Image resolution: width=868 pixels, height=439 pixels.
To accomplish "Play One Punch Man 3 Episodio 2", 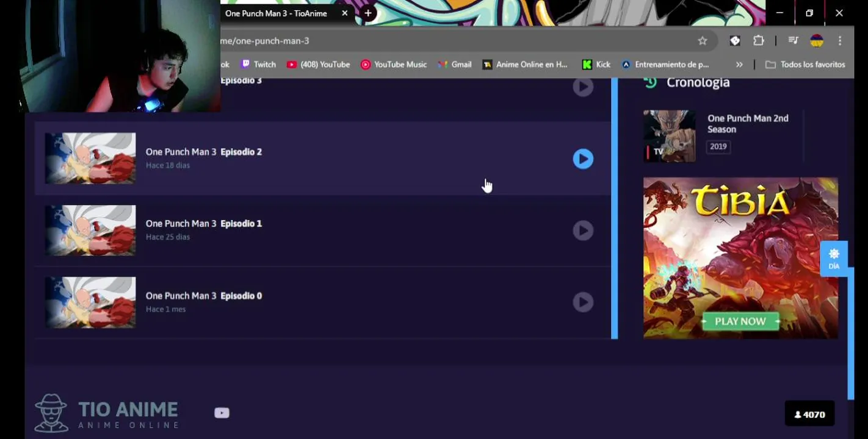I will coord(583,159).
